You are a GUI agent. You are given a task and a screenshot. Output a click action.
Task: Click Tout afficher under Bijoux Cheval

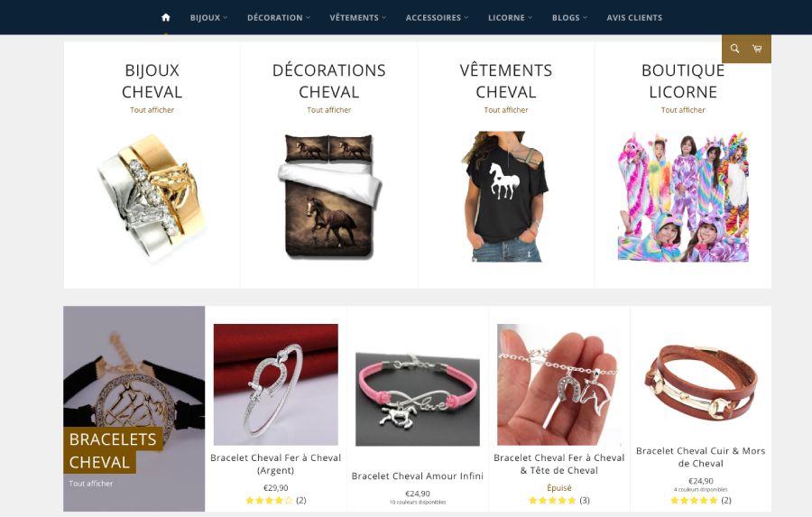tap(152, 110)
